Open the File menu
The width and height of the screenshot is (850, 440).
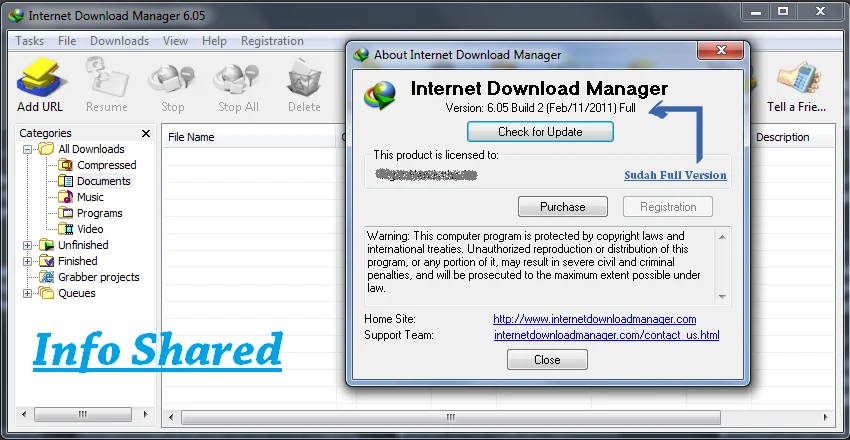click(x=67, y=41)
